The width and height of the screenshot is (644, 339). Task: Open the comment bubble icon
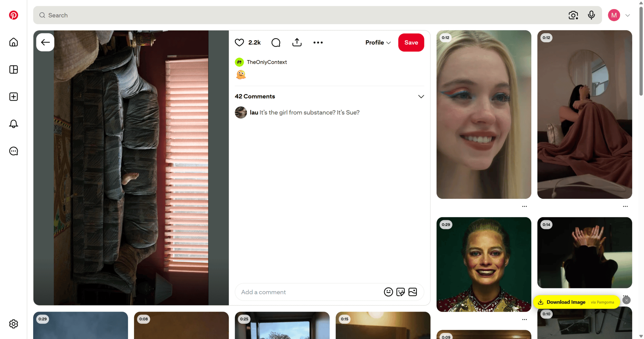click(x=276, y=43)
